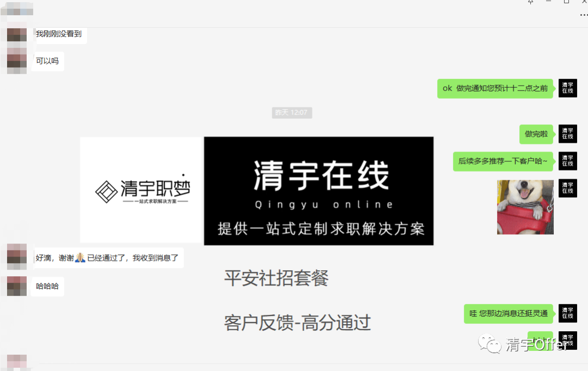
Task: Select the message bubble 哈哈哈
Action: click(x=47, y=286)
